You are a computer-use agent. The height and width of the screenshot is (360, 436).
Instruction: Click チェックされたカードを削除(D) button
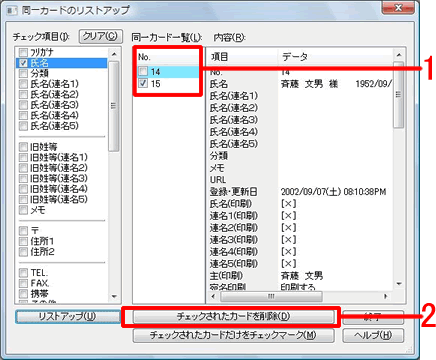(x=233, y=317)
